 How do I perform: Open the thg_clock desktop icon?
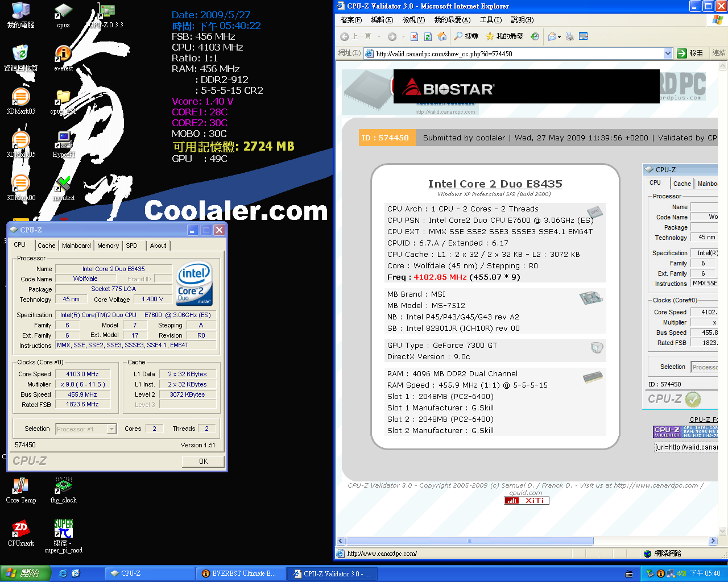click(x=63, y=490)
